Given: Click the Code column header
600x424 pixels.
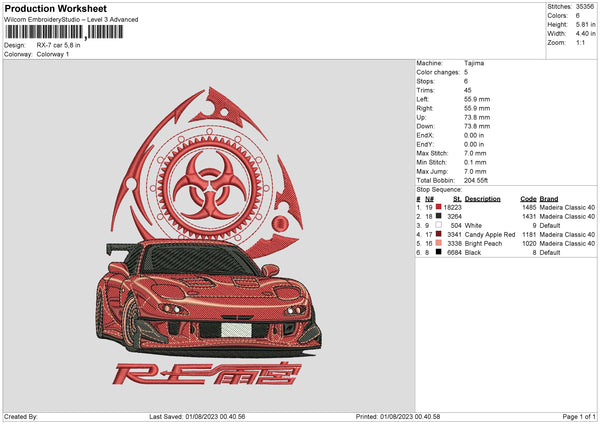Looking at the screenshot, I should 528,199.
